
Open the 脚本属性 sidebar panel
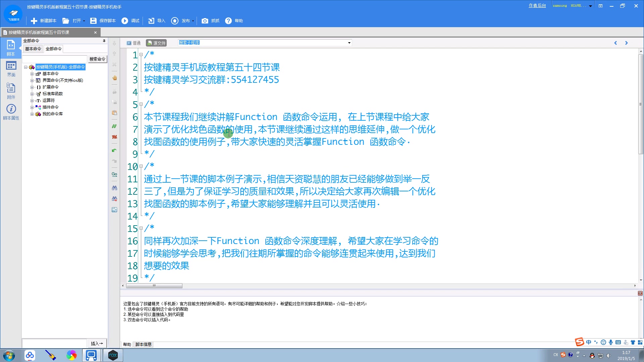11,112
